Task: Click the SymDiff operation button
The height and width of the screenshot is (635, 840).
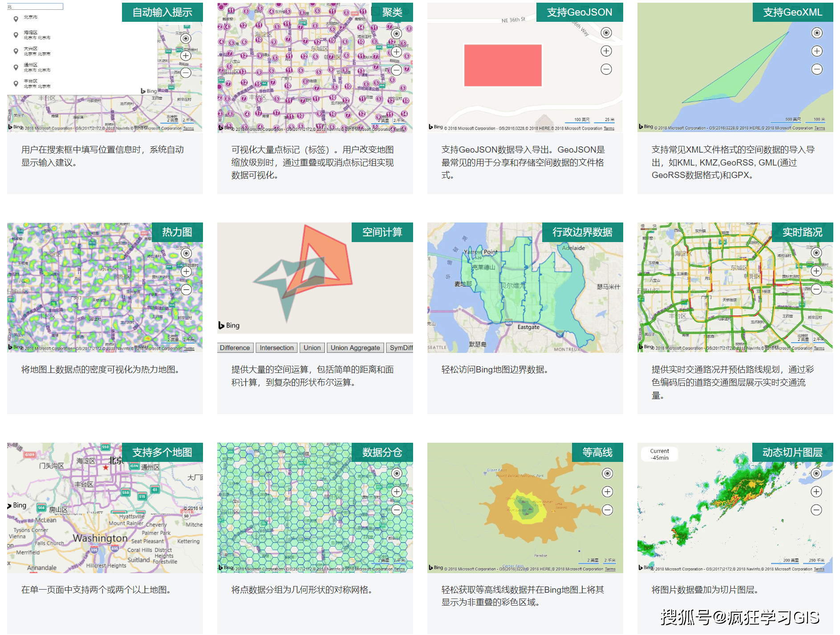Action: pos(400,348)
